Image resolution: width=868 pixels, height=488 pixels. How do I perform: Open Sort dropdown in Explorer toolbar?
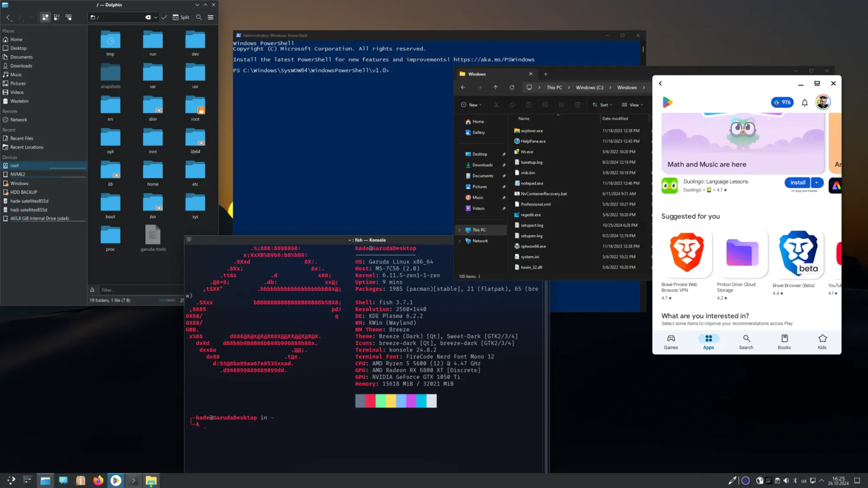click(x=602, y=105)
